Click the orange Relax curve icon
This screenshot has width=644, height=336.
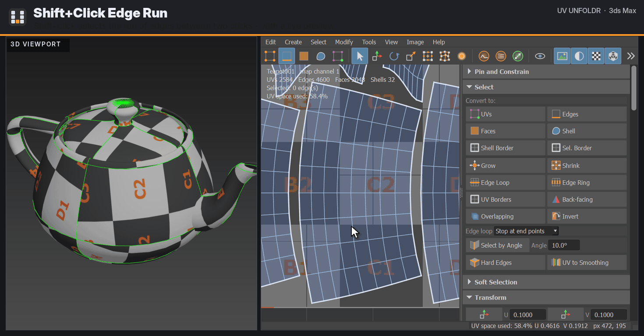(x=484, y=56)
